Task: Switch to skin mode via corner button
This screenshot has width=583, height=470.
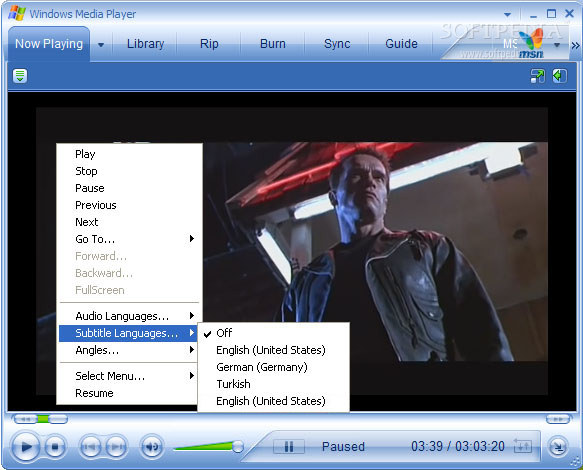Action: (558, 446)
